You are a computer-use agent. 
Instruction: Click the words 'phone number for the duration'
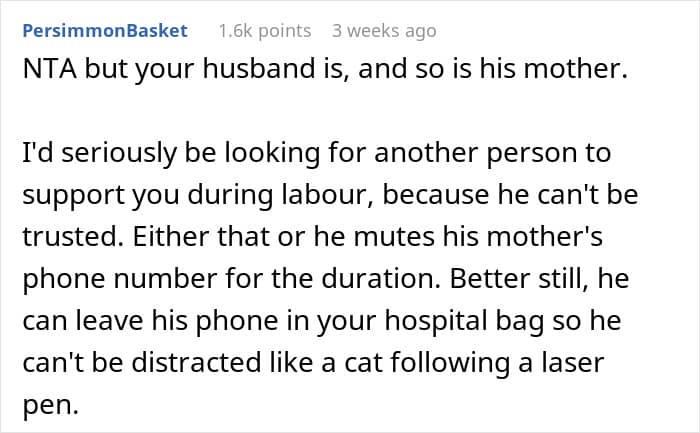tap(231, 279)
